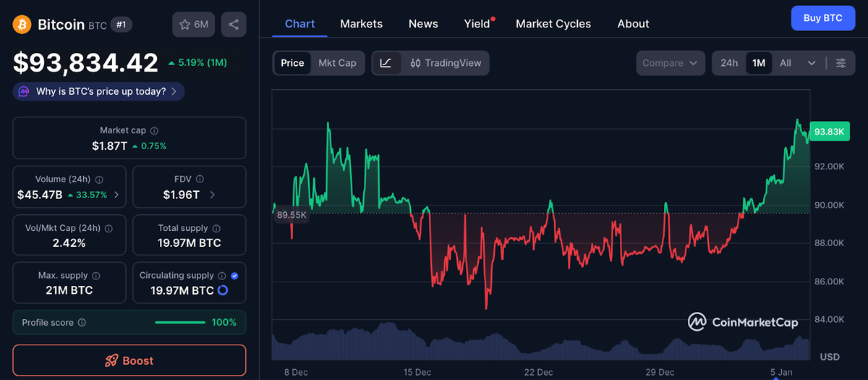Click the circulating supply ring progress icon

[x=223, y=290]
